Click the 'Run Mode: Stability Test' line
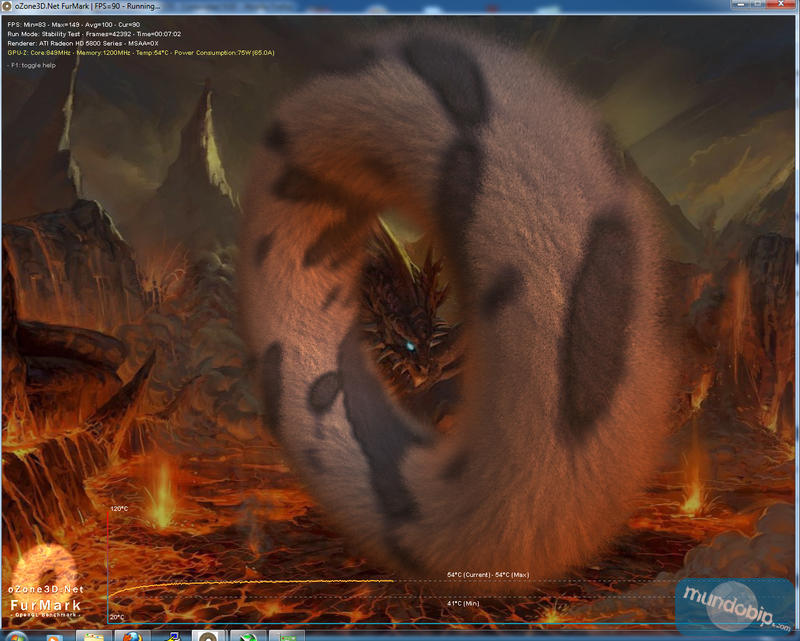The image size is (800, 641). click(x=94, y=34)
